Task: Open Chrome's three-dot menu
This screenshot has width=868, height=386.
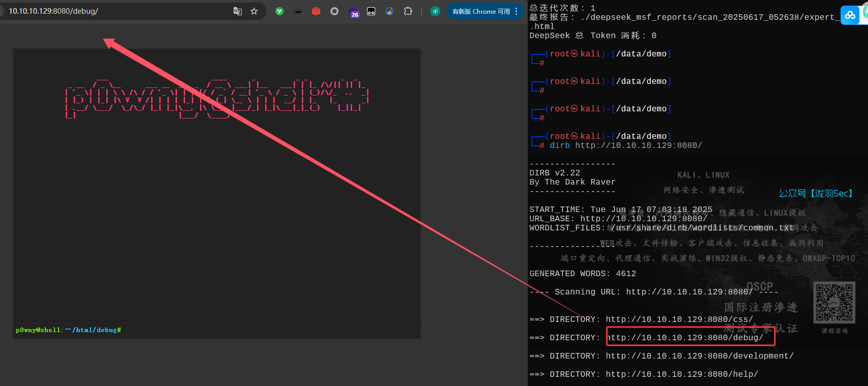Action: (516, 11)
